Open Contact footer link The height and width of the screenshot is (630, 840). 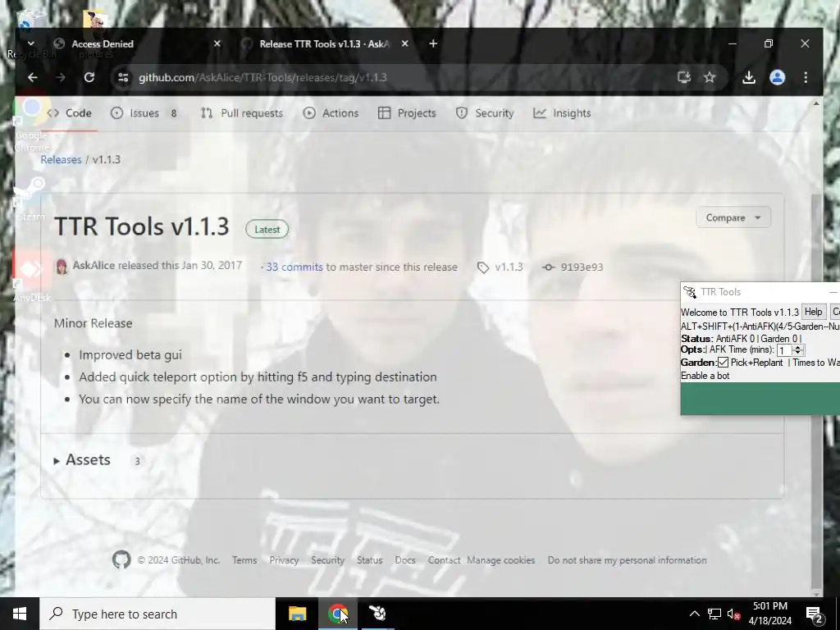point(444,560)
